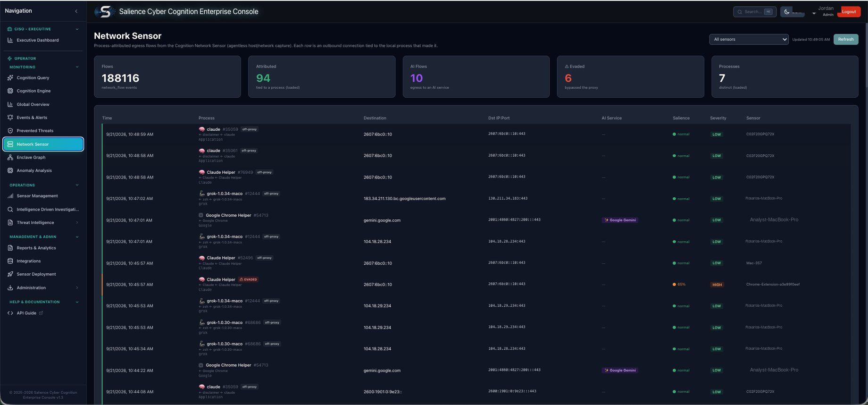Click the Salience logo in the header
This screenshot has width=868, height=405.
pos(105,12)
